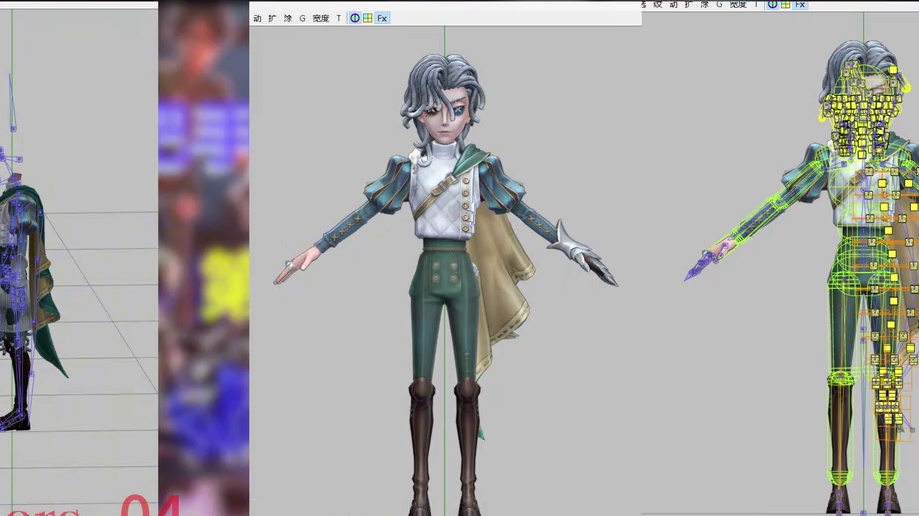Click the G button in right viewport toolbar

click(719, 4)
